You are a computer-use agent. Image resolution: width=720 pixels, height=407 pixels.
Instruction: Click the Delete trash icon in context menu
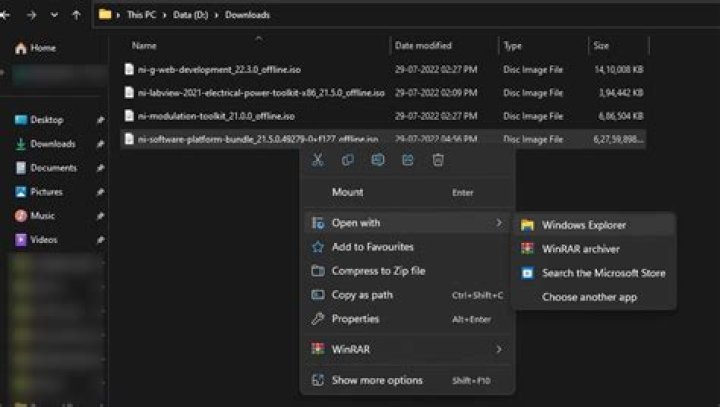[438, 160]
